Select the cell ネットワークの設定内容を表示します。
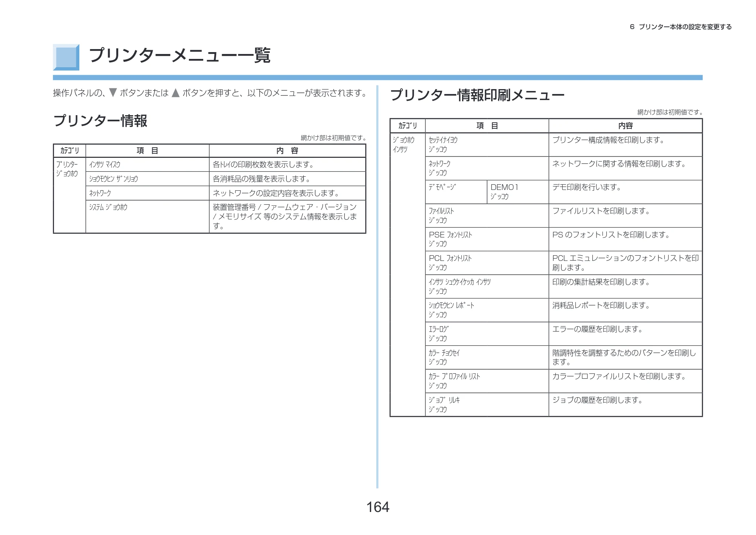 pyautogui.click(x=288, y=193)
